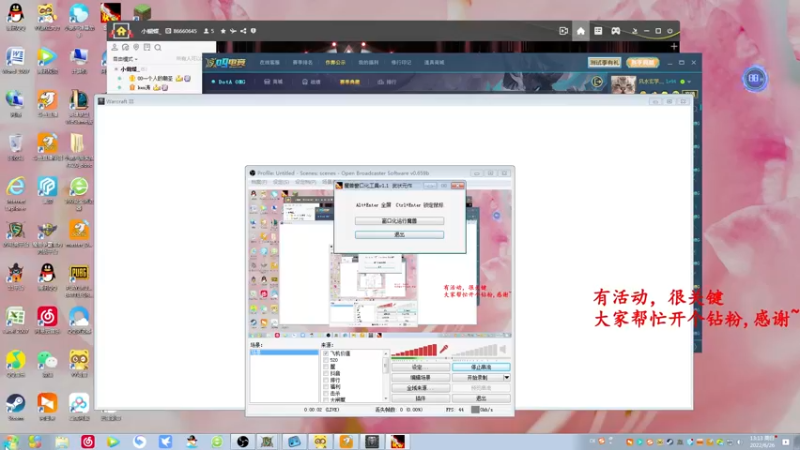Click the OBS sources list scrollbar
The image size is (800, 450).
tap(386, 376)
